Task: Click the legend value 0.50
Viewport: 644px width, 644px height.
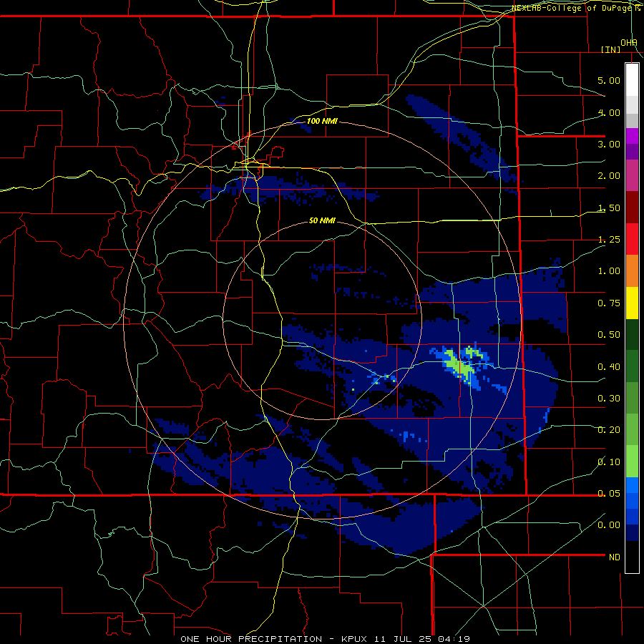Action: [609, 335]
